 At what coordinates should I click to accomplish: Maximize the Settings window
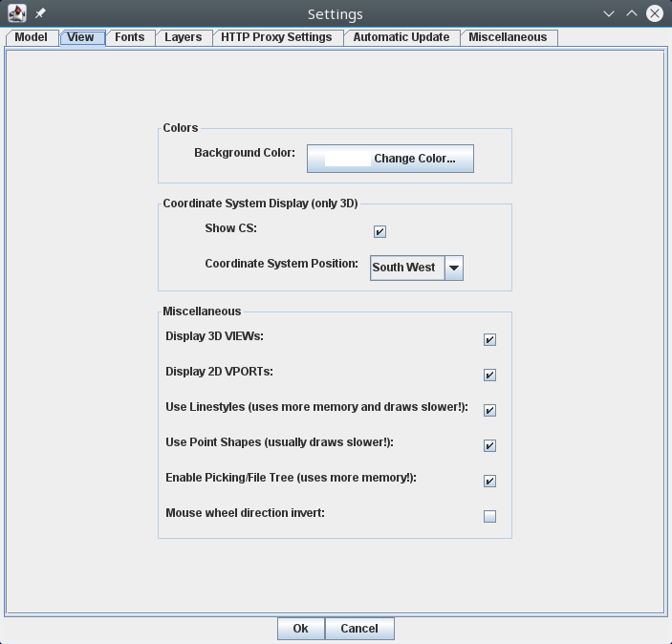point(631,13)
